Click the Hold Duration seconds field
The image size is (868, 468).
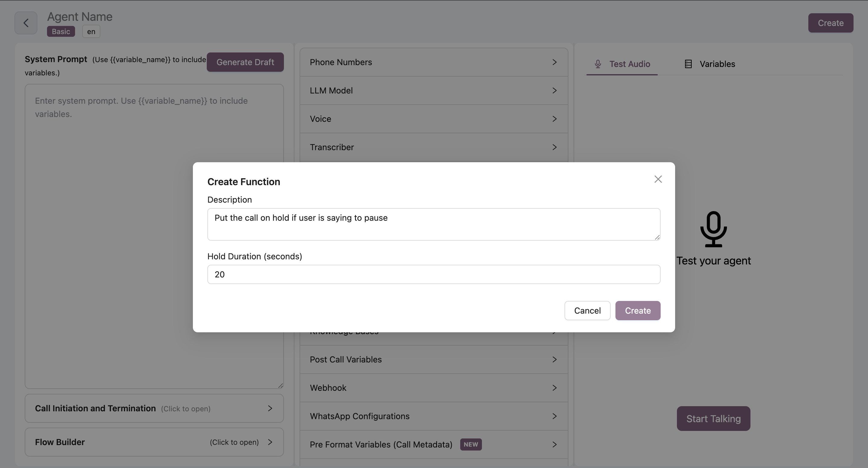click(433, 274)
